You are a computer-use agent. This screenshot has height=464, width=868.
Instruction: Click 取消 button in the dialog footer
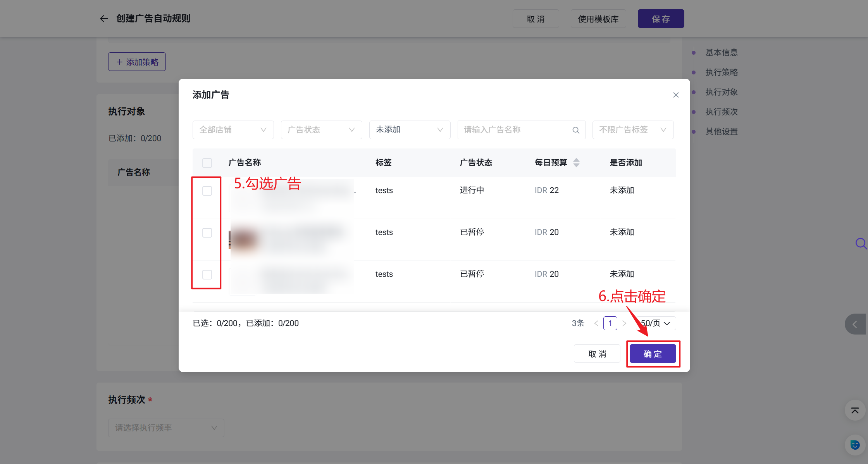click(x=597, y=354)
